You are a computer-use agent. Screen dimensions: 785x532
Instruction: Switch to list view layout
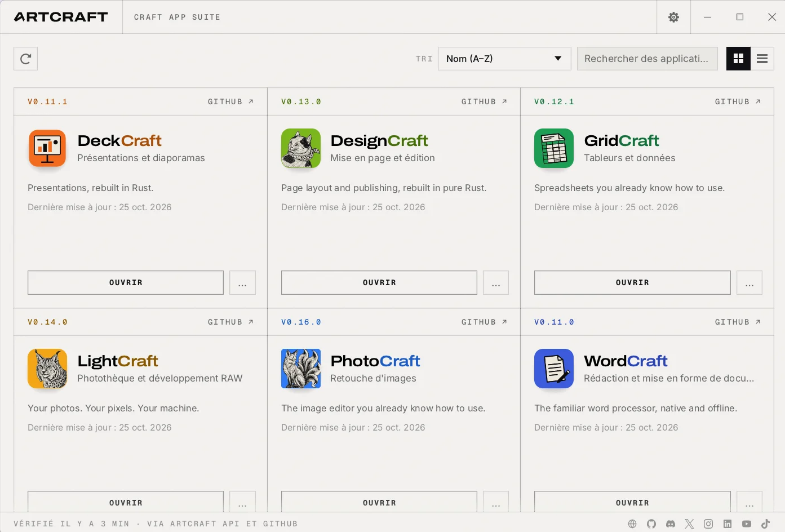pos(762,59)
